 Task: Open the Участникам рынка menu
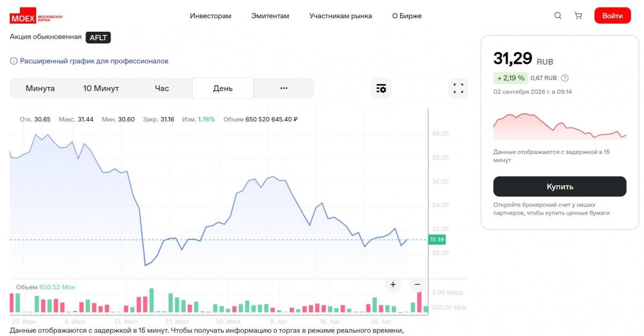click(x=340, y=16)
